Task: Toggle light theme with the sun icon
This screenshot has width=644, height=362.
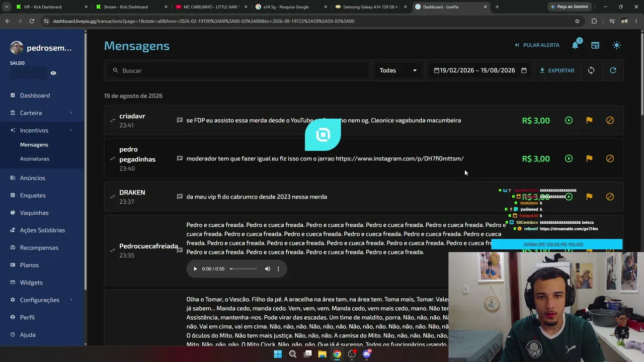Action: (x=617, y=45)
